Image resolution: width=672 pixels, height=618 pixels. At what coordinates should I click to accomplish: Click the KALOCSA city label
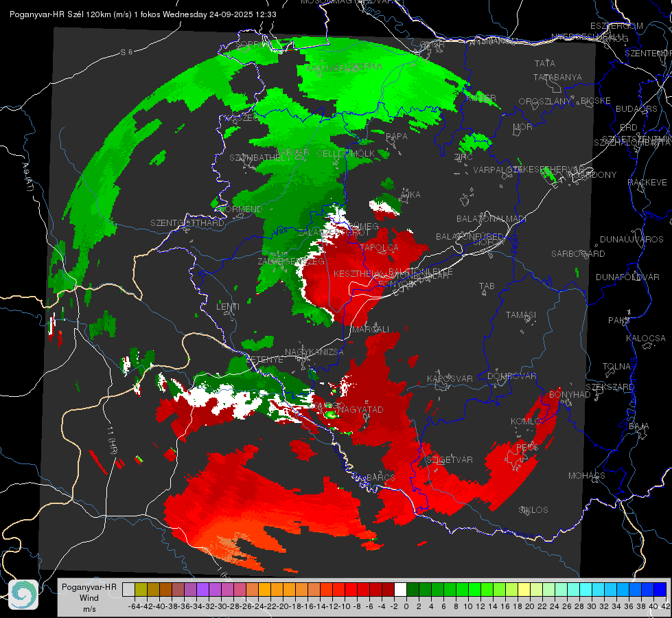click(x=645, y=339)
